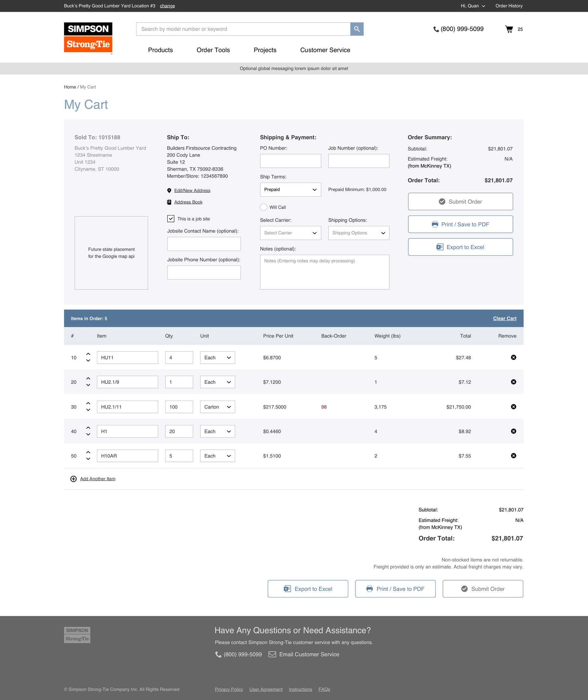
Task: Click the search magnifier icon button
Action: point(356,29)
